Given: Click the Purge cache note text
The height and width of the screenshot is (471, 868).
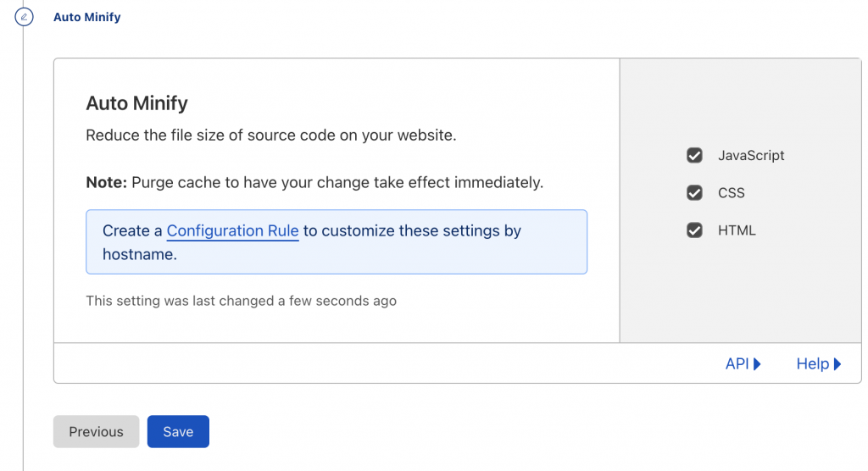Looking at the screenshot, I should [314, 183].
